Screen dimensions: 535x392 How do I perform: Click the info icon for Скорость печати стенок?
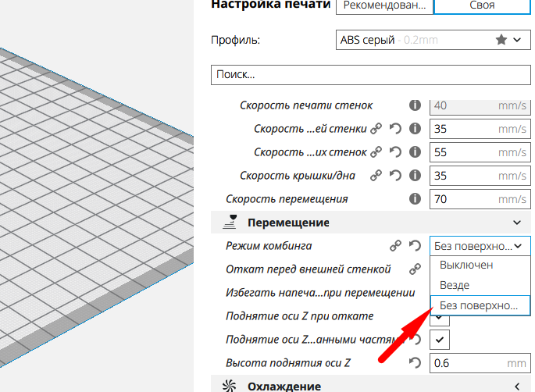415,105
